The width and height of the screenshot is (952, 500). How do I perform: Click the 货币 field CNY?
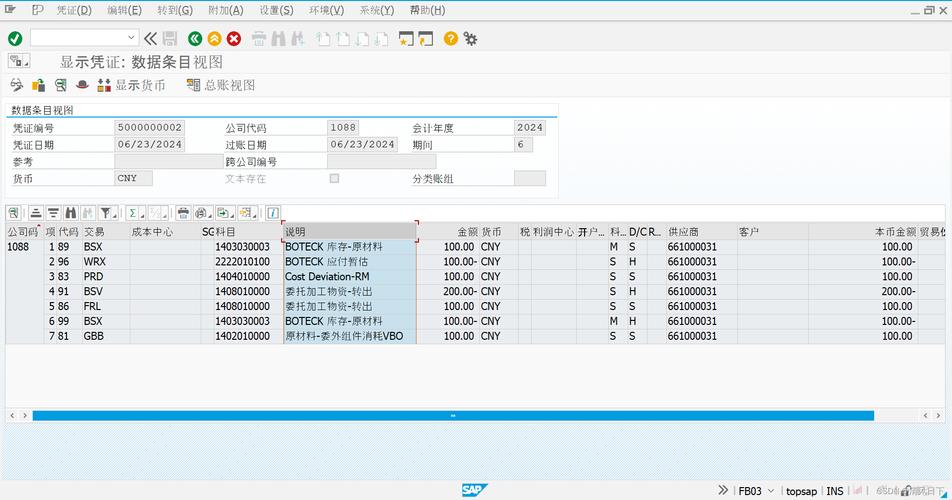134,178
